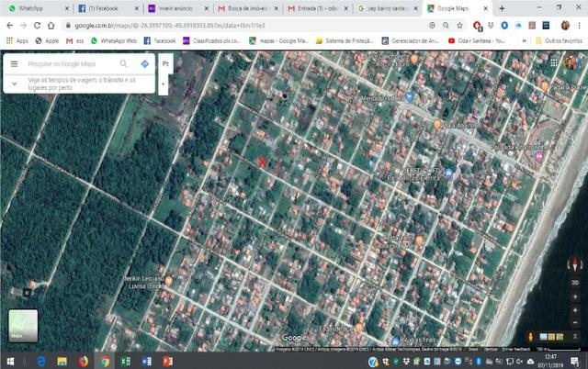
Task: Open the mapas - Google Maps bookmark
Action: [x=278, y=40]
